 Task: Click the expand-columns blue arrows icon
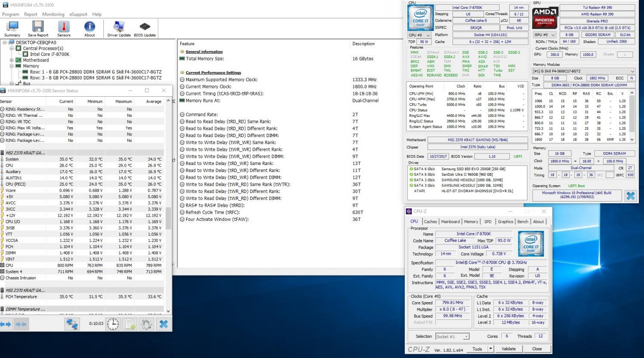pos(6,324)
